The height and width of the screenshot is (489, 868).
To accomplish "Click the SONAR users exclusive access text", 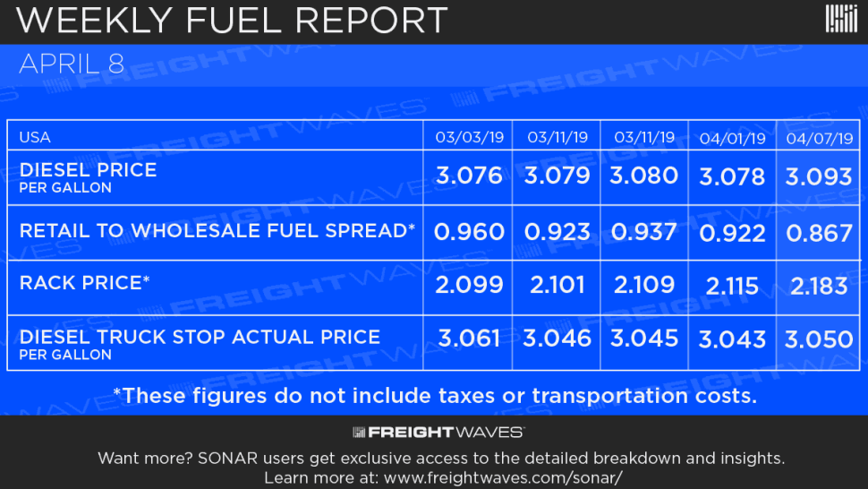I will 441,458.
